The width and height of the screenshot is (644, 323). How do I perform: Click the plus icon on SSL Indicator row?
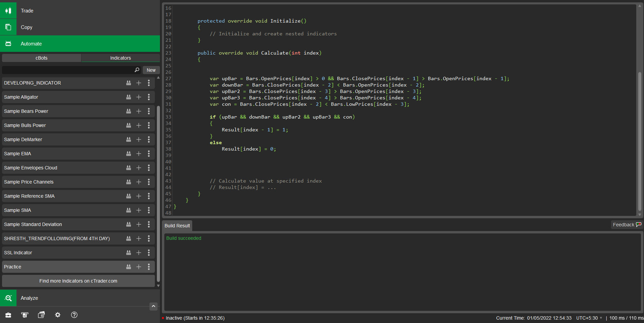tap(139, 253)
